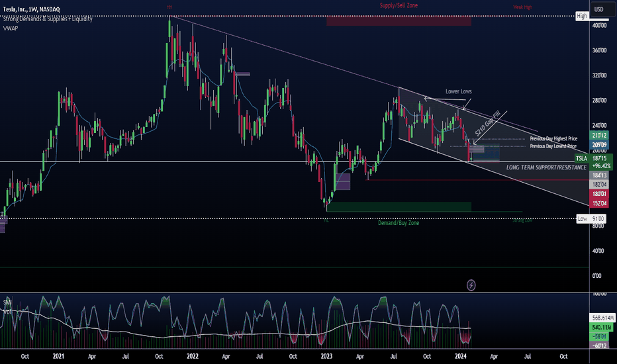This screenshot has height=364, width=617.
Task: Click the 2021 label on time axis
Action: coord(58,356)
